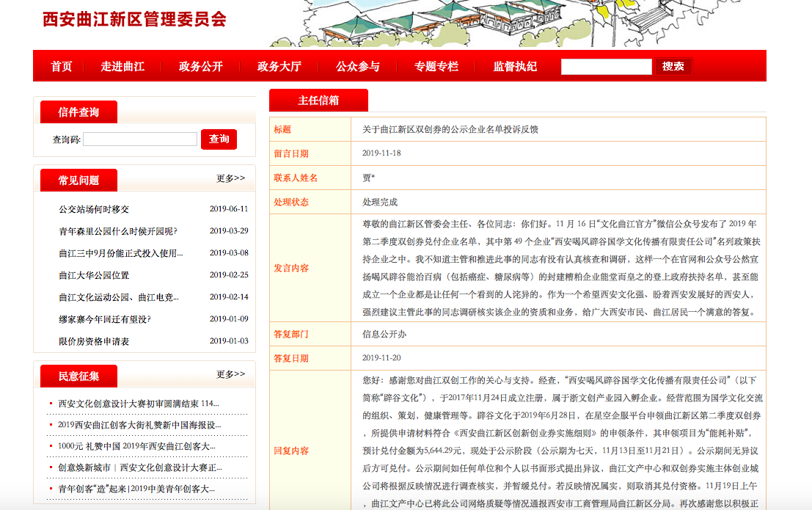
Task: Open 2019西安曲江创客大街礼赞新中国 article
Action: [138, 425]
